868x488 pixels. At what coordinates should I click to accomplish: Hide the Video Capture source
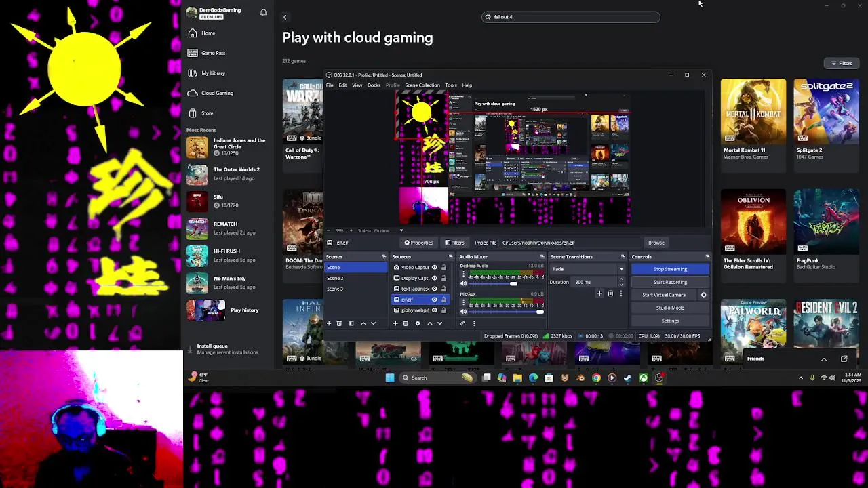[x=435, y=267]
